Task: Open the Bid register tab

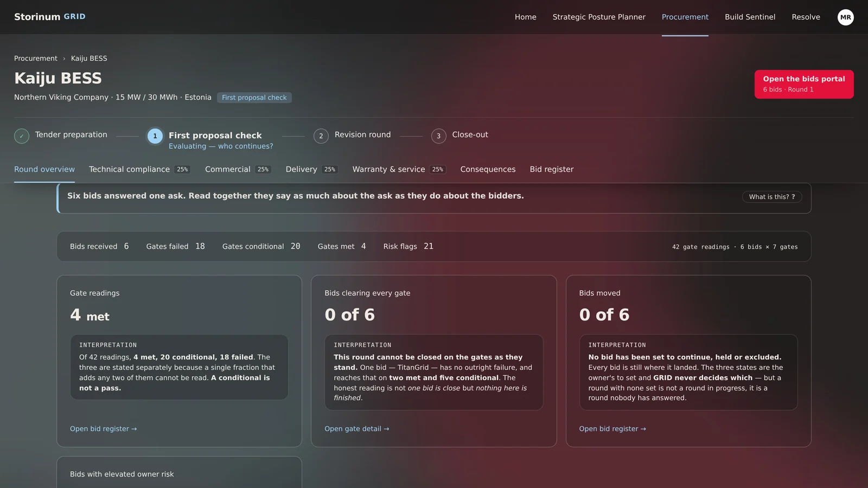Action: 552,169
